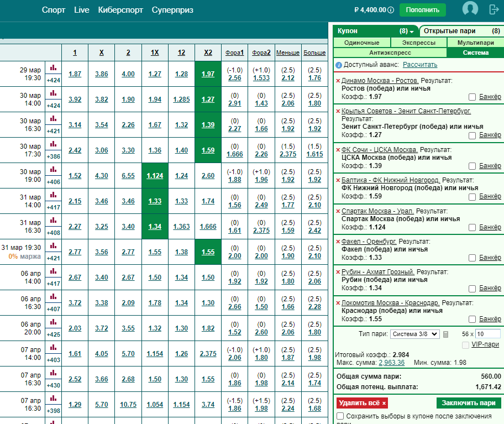Expand more markets +430 for 07 апр 16:30
The image size is (504, 424).
point(54,385)
